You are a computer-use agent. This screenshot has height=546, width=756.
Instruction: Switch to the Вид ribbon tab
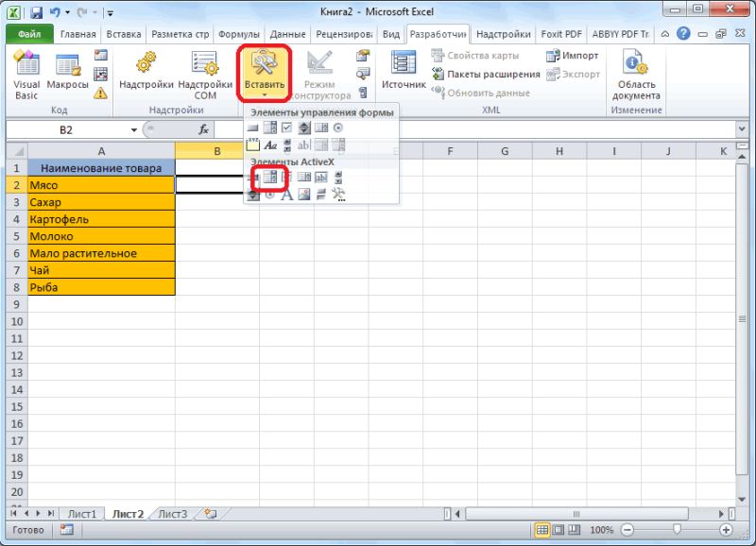391,34
